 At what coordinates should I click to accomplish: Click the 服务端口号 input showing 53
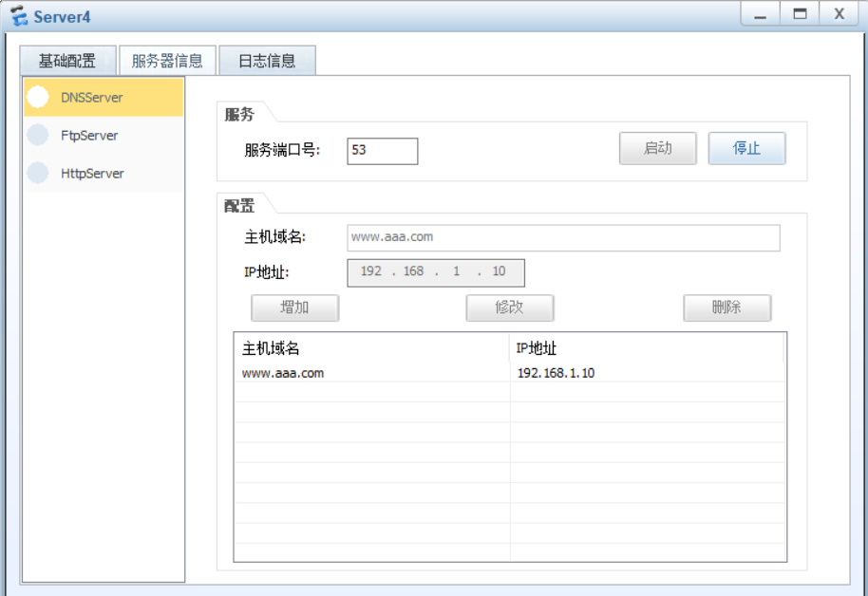tap(382, 151)
